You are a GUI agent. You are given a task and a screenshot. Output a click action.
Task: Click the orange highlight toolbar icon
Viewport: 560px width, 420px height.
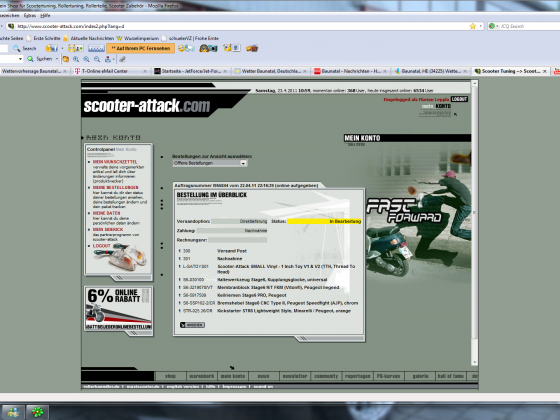(x=66, y=59)
